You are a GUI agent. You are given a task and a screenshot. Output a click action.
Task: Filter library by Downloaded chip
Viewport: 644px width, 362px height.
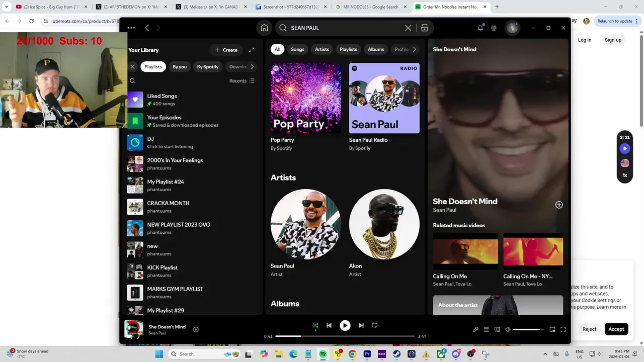coord(237,66)
